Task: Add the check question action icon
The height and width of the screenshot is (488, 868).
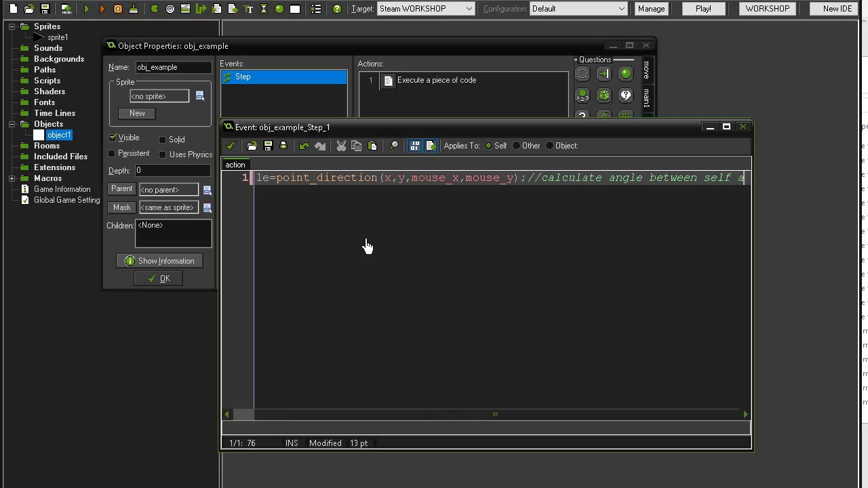Action: pyautogui.click(x=625, y=96)
